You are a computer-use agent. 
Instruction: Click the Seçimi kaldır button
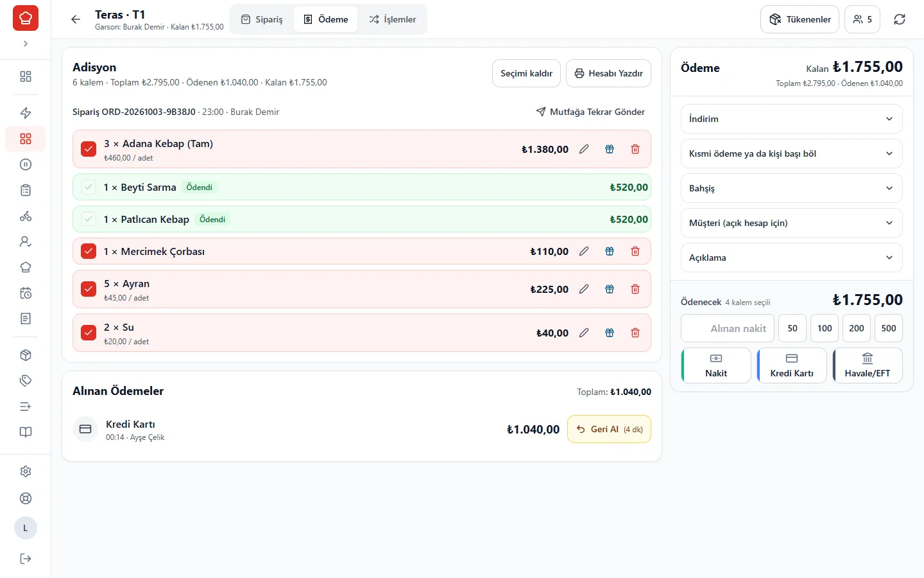526,73
